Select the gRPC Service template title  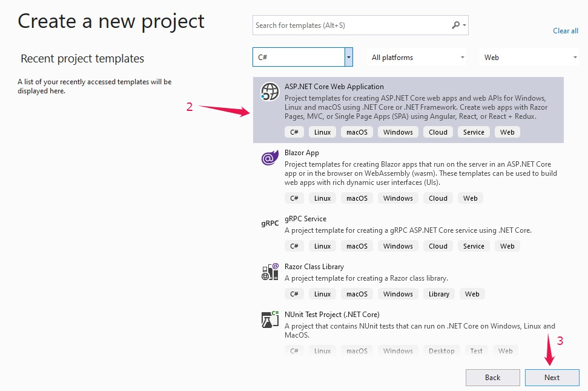[x=305, y=219]
